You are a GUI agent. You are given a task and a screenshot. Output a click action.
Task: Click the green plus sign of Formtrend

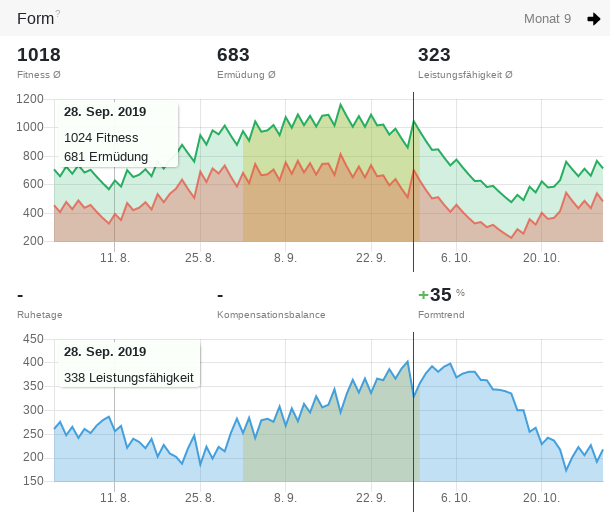point(423,295)
